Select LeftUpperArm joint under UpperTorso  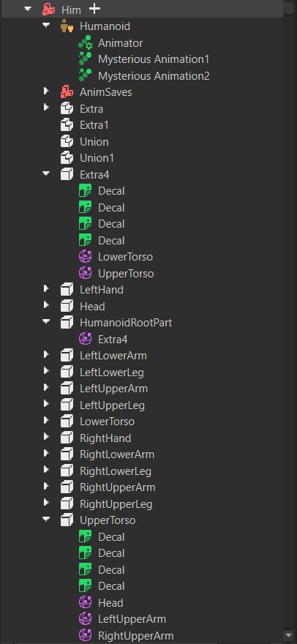[132, 619]
